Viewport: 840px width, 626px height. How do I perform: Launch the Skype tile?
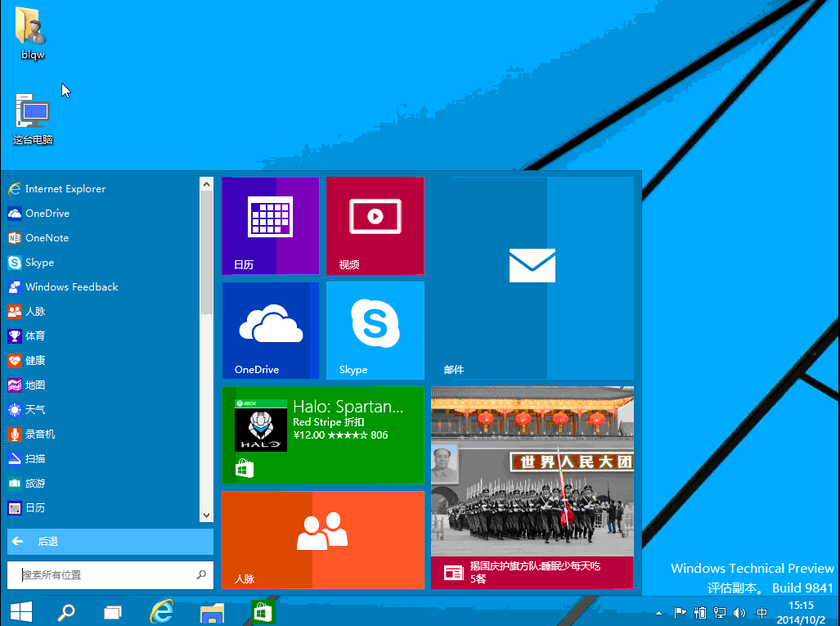tap(375, 331)
